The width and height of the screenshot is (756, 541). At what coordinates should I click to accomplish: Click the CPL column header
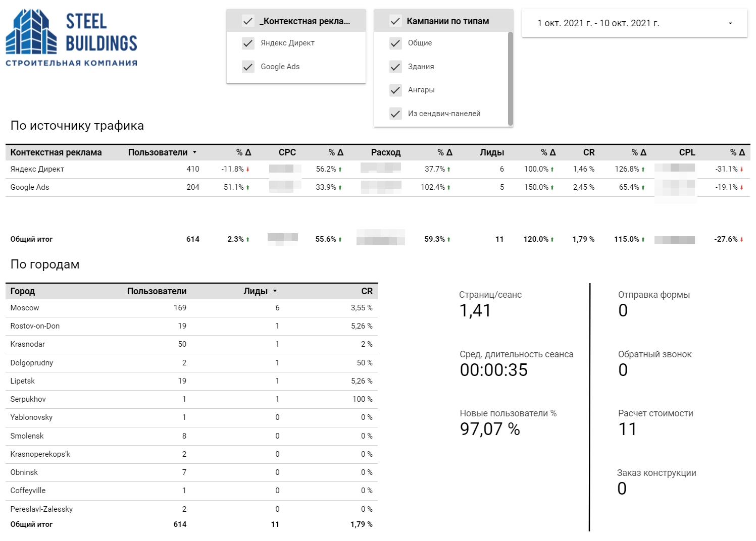click(687, 152)
